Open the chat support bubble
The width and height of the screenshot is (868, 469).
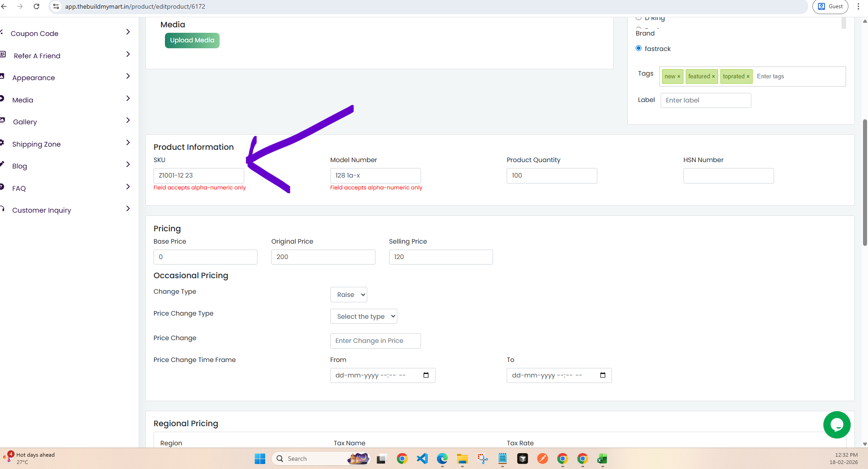tap(837, 425)
